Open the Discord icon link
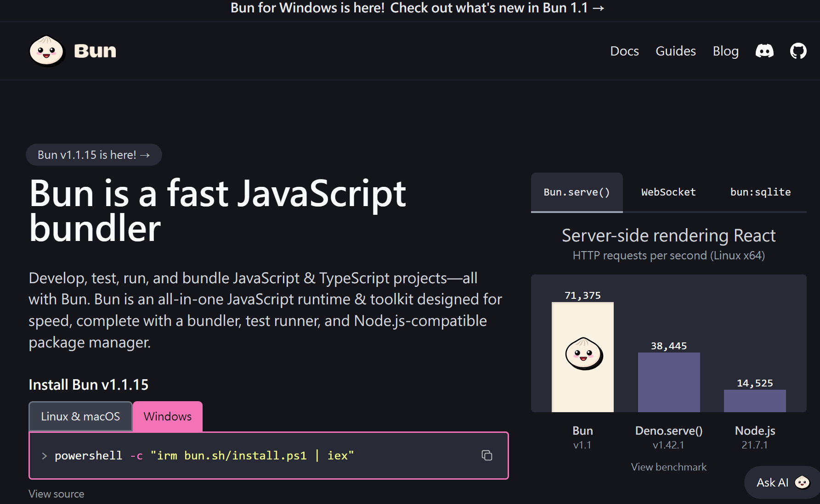Screen dimensions: 820x504 point(764,51)
